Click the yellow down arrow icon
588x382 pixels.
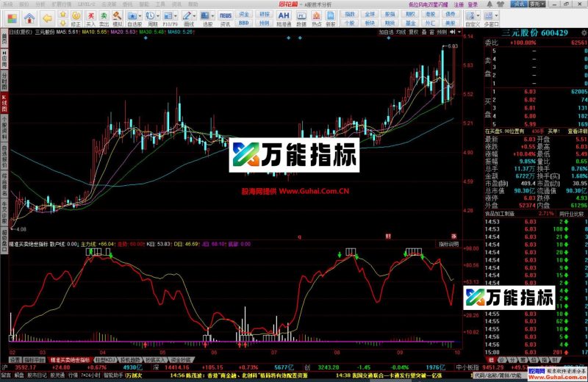click(62, 24)
